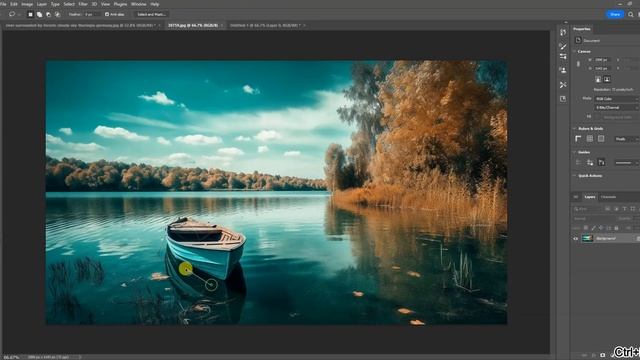This screenshot has width=640, height=360.
Task: Open the Edit menu
Action: [14, 4]
